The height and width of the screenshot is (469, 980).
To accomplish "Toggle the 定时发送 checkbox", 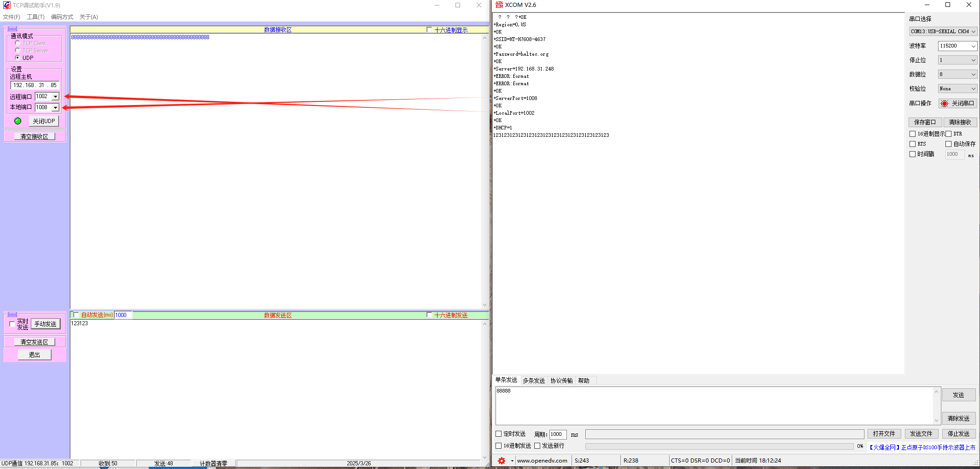I will [x=498, y=434].
